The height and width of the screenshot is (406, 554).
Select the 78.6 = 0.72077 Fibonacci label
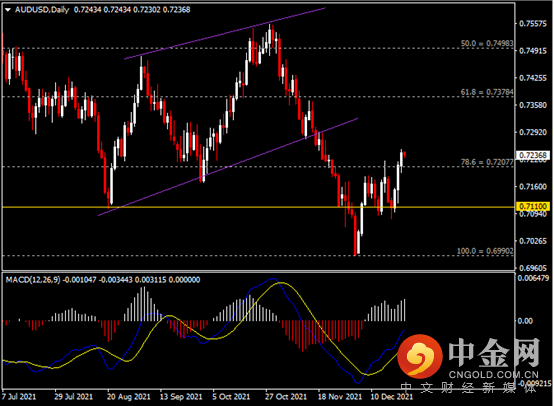point(487,162)
